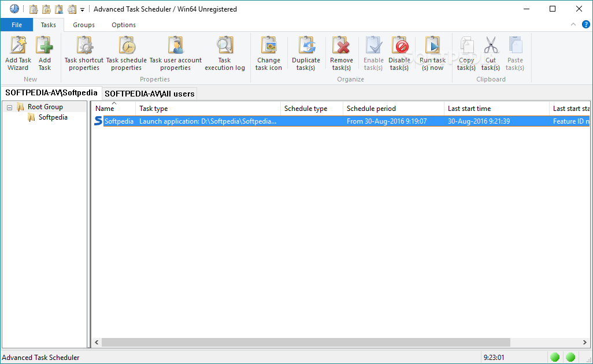Click the third quick access toolbar icon
Viewport: 593px width, 364px height.
click(x=59, y=9)
